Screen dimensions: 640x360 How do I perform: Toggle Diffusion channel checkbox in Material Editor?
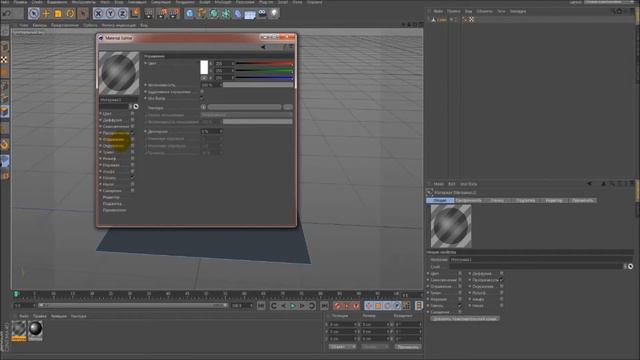coord(132,120)
